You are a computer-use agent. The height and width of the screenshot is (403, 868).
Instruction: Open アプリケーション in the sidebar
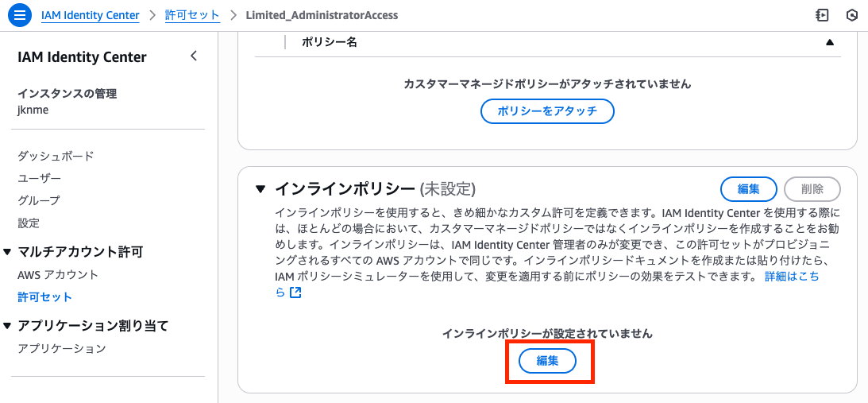[62, 348]
